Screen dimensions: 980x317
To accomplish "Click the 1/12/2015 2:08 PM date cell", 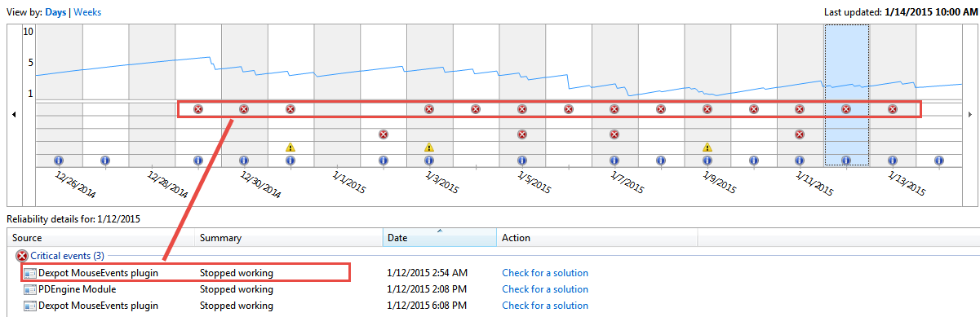I will (428, 289).
